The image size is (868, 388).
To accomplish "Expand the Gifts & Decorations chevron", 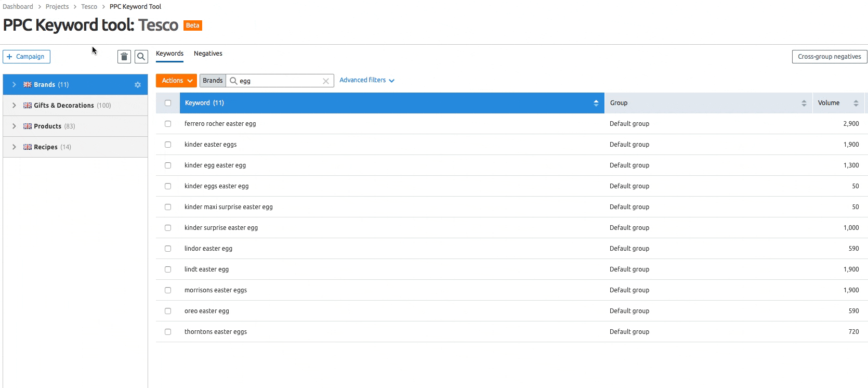I will [x=14, y=106].
